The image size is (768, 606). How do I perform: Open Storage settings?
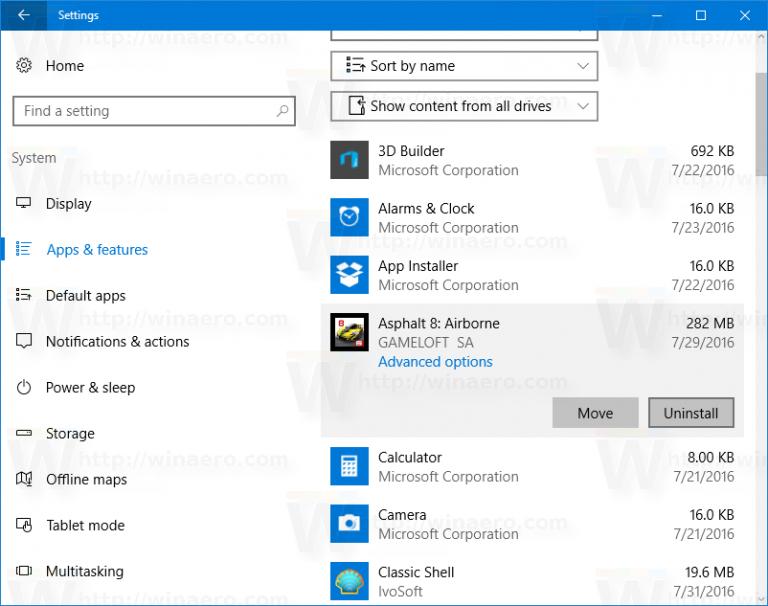pyautogui.click(x=70, y=434)
